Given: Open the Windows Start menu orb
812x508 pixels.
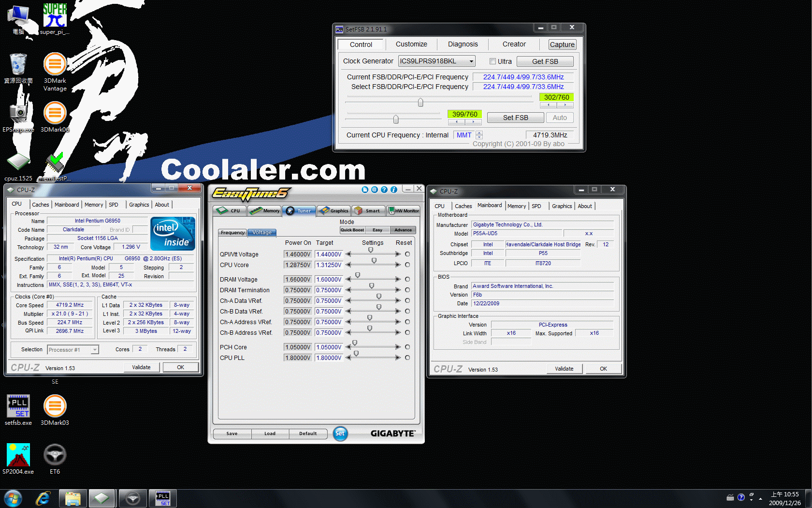Looking at the screenshot, I should click(x=13, y=498).
